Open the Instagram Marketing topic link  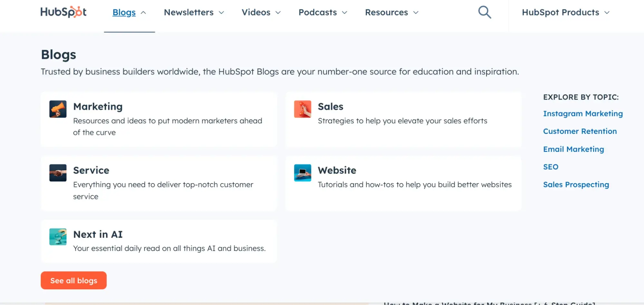point(583,113)
